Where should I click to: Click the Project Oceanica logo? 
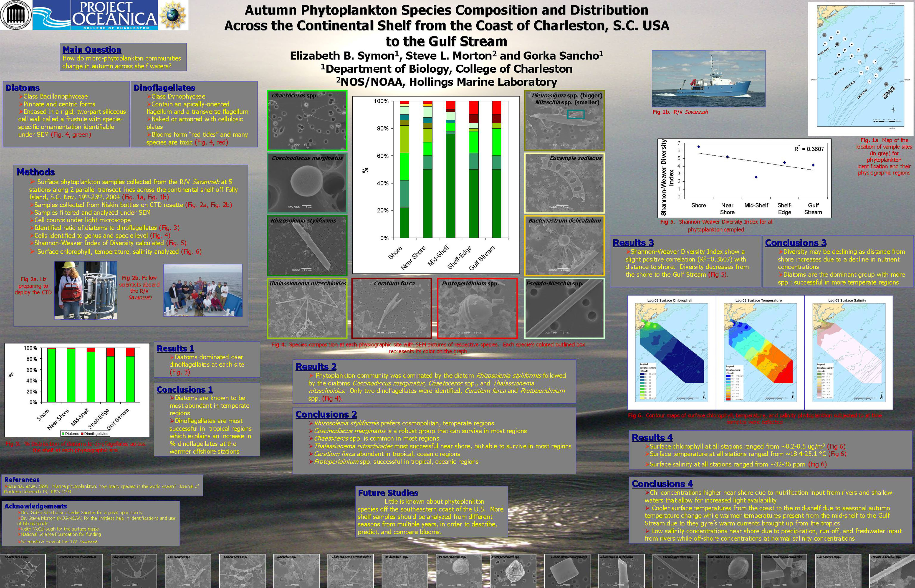coord(114,15)
